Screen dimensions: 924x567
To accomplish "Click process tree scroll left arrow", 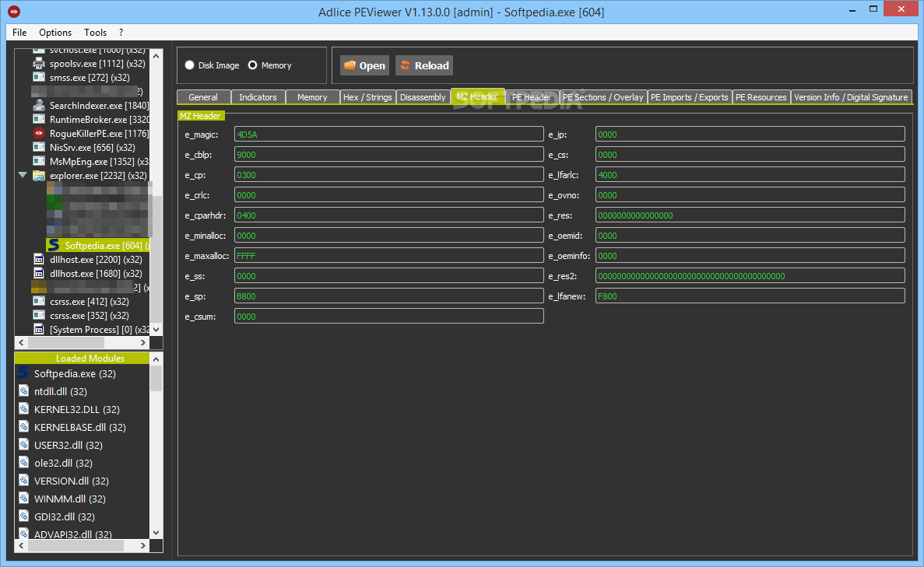I will [x=21, y=342].
